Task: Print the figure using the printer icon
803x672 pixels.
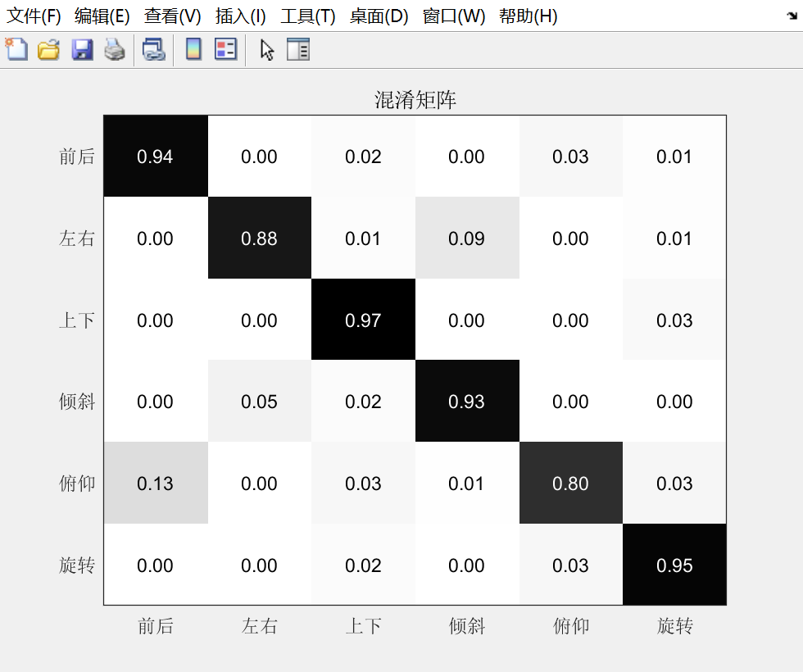Action: pos(114,50)
